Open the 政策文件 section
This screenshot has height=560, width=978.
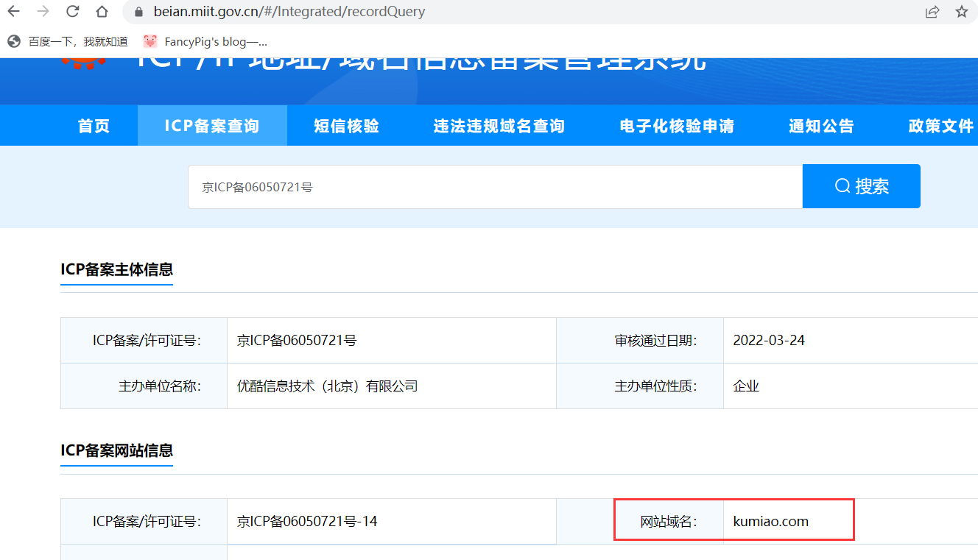940,126
